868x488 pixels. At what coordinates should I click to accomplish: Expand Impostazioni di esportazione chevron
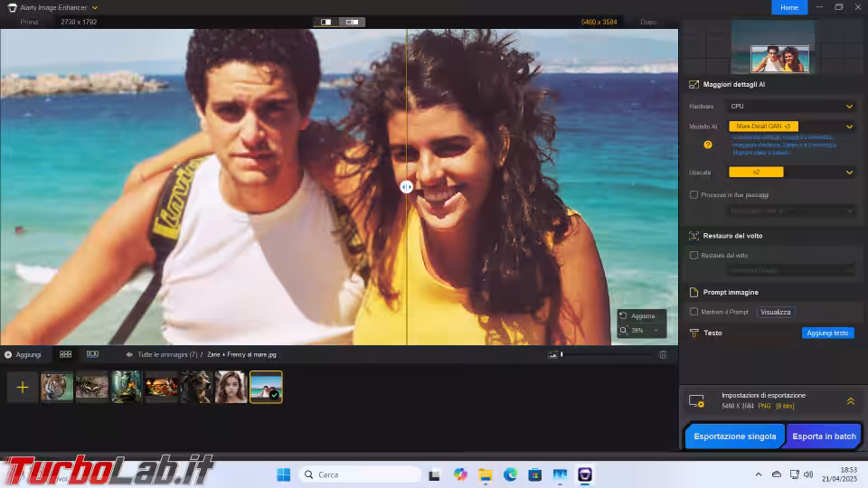(x=850, y=401)
